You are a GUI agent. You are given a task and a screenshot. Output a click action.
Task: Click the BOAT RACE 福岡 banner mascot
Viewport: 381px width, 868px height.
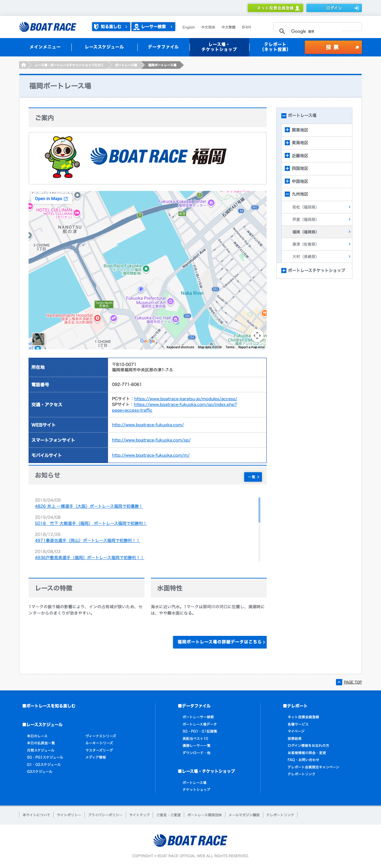(63, 157)
